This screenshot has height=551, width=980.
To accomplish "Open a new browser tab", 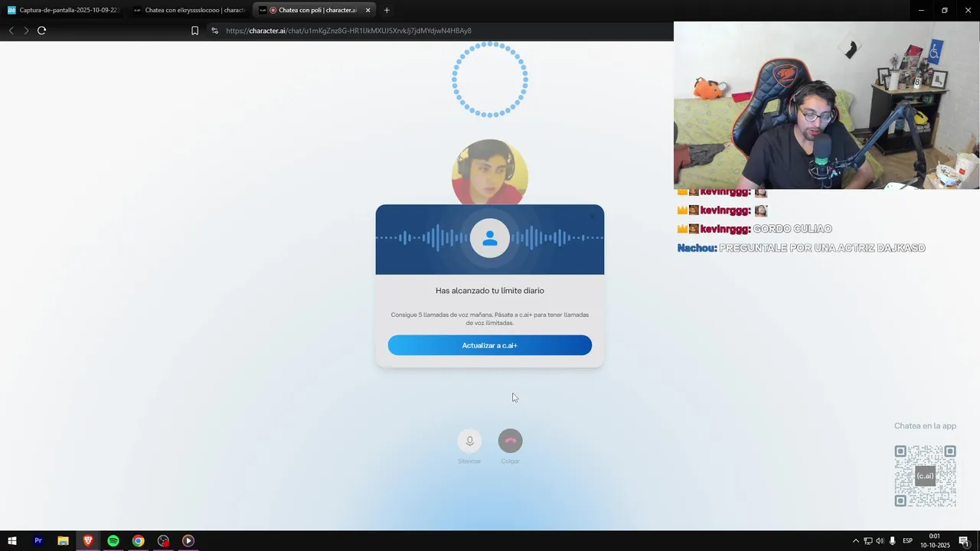I will point(387,10).
